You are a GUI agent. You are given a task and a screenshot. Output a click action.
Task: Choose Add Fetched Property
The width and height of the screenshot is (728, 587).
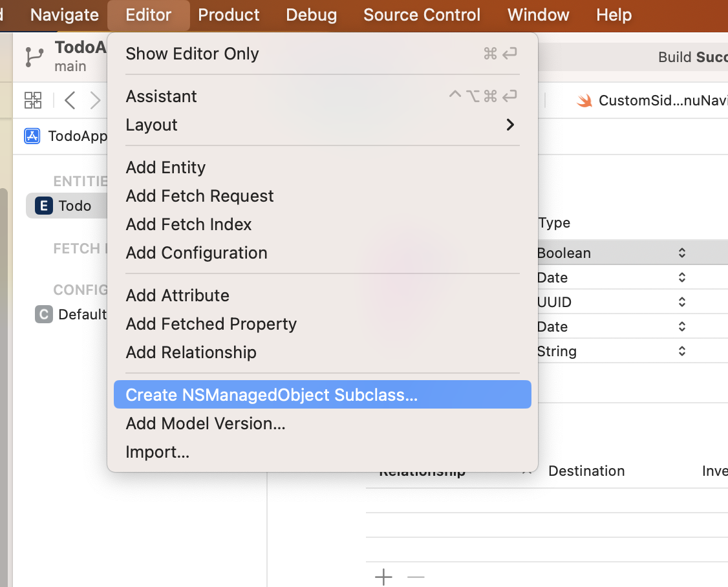322,324
